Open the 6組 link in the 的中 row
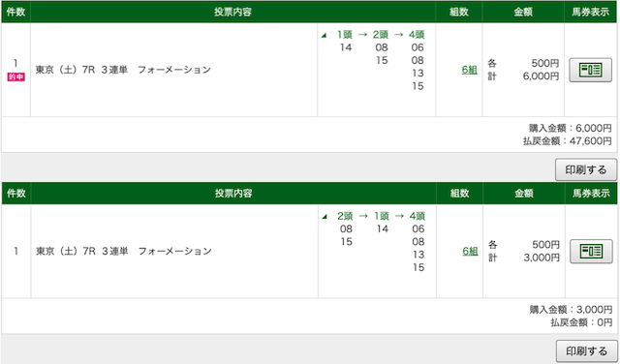Screen dimensions: 620x364 pyautogui.click(x=469, y=70)
